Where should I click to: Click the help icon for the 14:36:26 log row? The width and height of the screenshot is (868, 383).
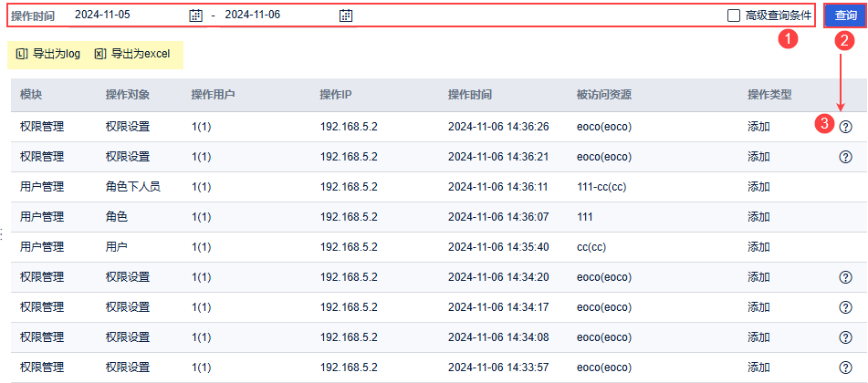(x=845, y=127)
